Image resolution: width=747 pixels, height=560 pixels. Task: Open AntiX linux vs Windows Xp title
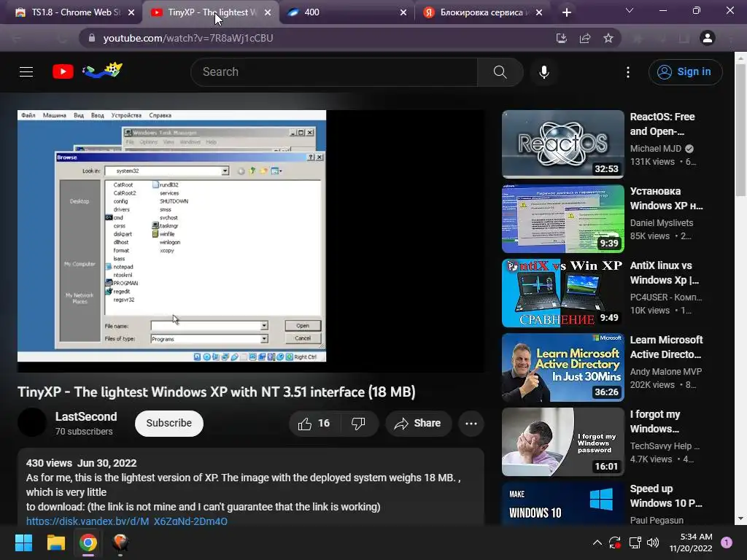click(665, 273)
